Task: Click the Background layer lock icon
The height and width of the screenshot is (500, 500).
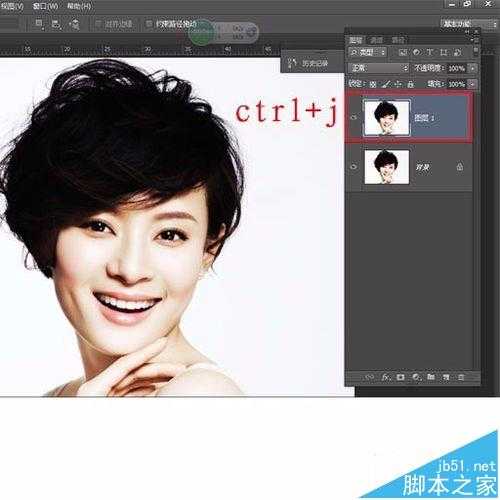Action: pyautogui.click(x=460, y=166)
